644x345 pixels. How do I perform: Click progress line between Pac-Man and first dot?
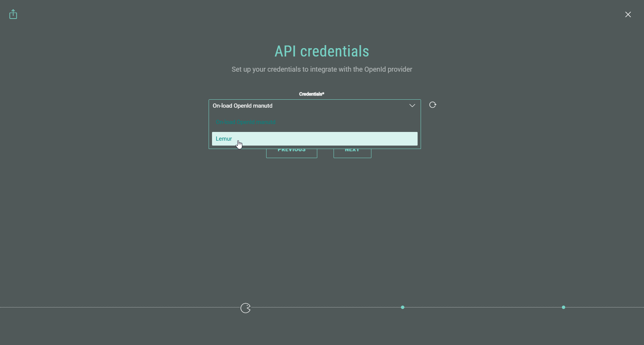click(x=326, y=307)
